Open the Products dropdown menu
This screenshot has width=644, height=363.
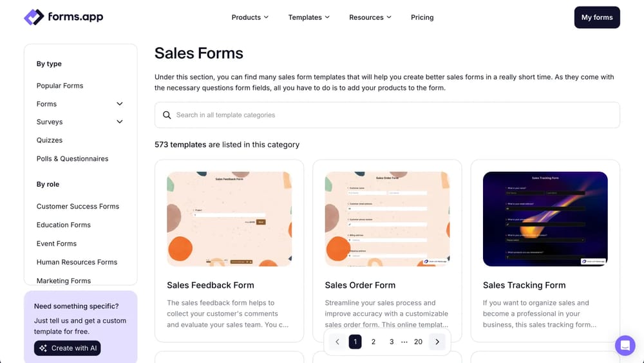point(250,17)
